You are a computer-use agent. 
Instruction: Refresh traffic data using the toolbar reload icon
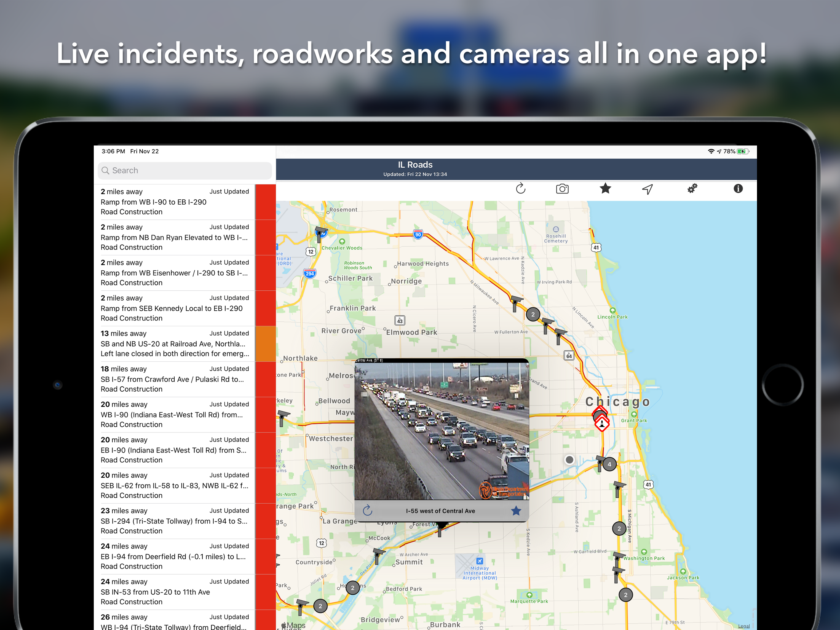tap(520, 189)
